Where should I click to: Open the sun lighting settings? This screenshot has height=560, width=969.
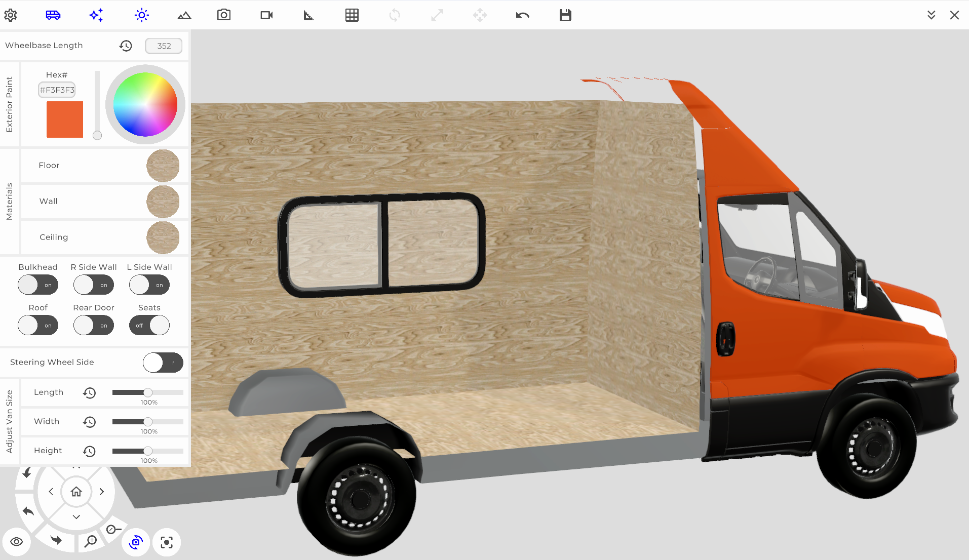(x=142, y=15)
